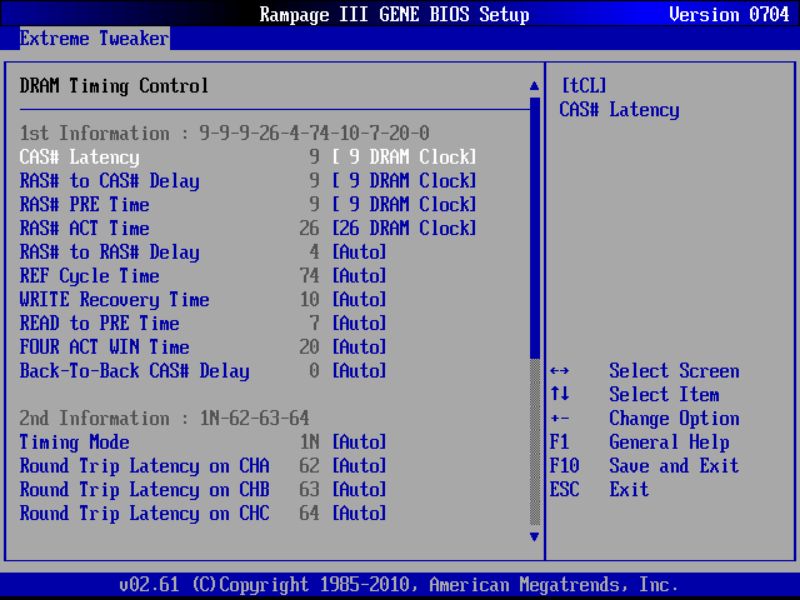Click the F1 key label
Screen dimensions: 800x600
[x=560, y=442]
